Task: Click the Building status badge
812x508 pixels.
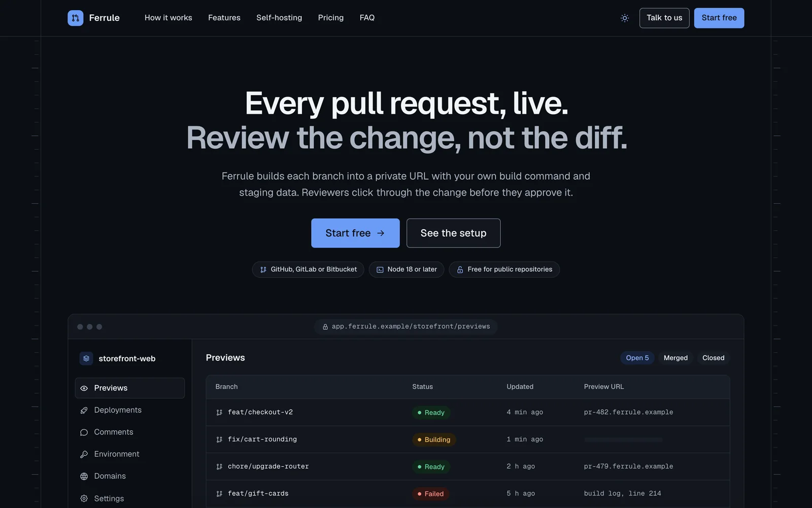Action: pos(434,440)
